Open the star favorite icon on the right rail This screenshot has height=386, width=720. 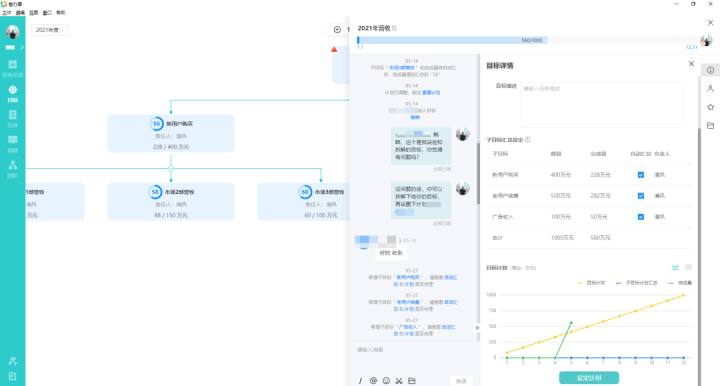click(710, 107)
